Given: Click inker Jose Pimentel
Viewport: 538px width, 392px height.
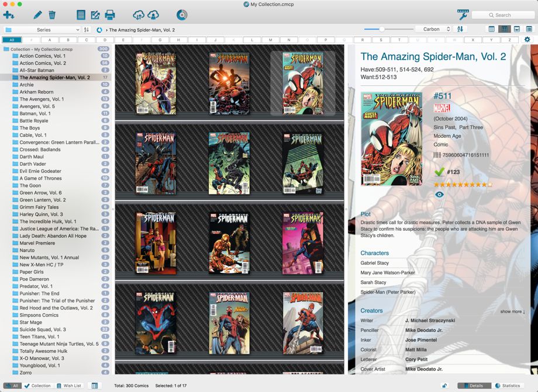Looking at the screenshot, I should tap(421, 340).
